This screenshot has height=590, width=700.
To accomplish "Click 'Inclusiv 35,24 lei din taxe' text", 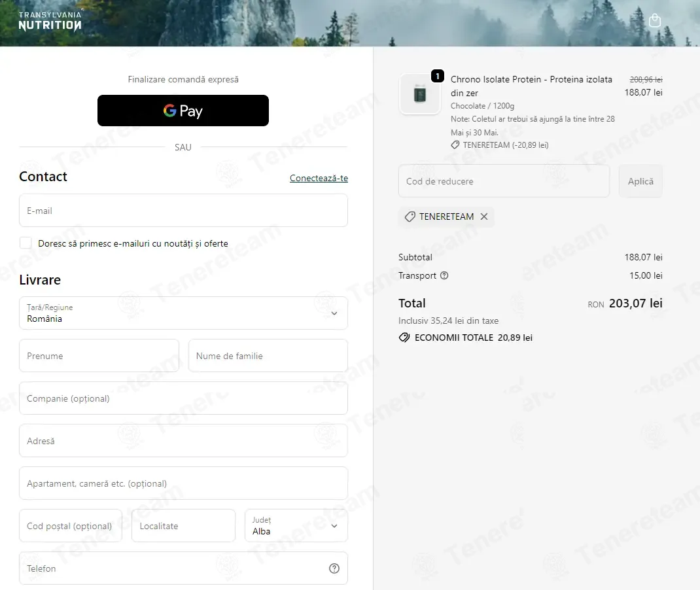I will point(448,321).
